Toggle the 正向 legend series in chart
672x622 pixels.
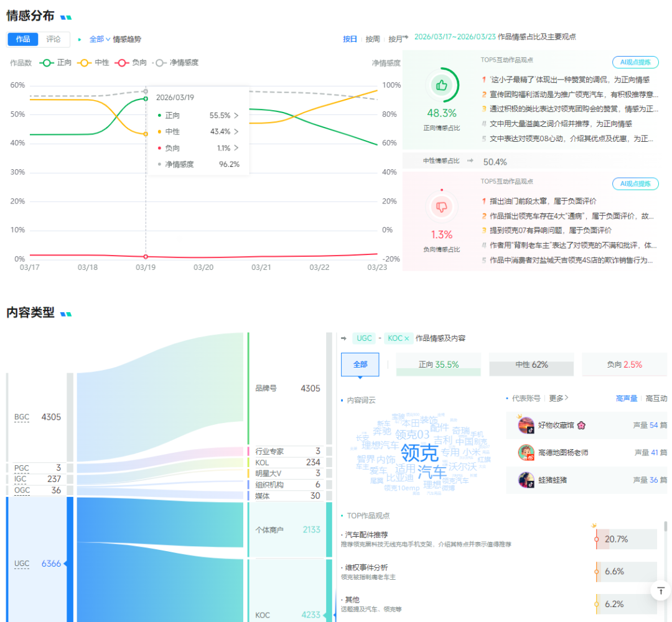56,63
